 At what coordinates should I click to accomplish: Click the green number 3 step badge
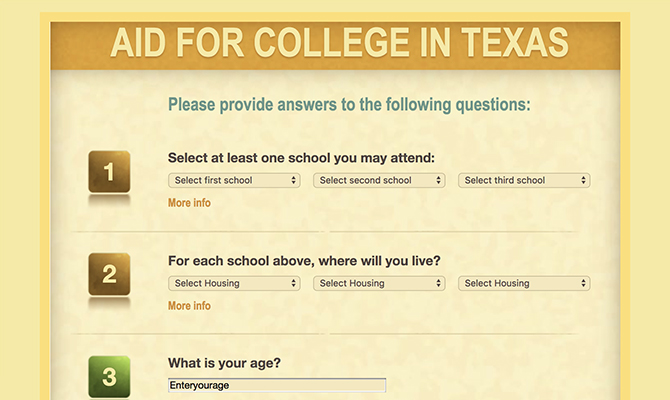coord(109,377)
